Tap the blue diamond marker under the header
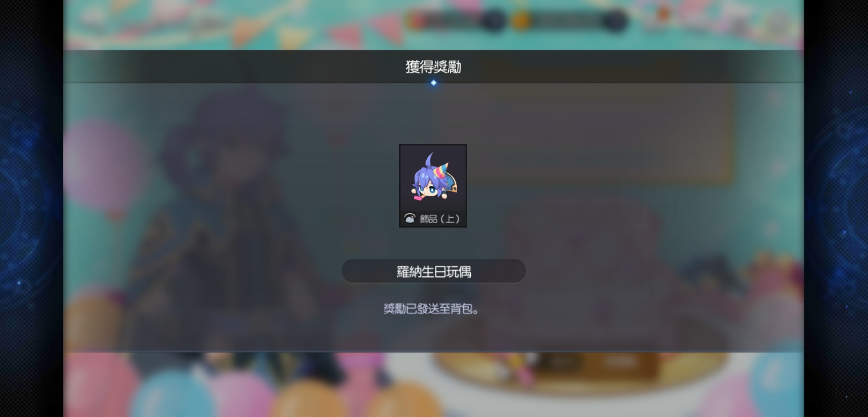Viewport: 868px width, 417px height. [x=433, y=83]
